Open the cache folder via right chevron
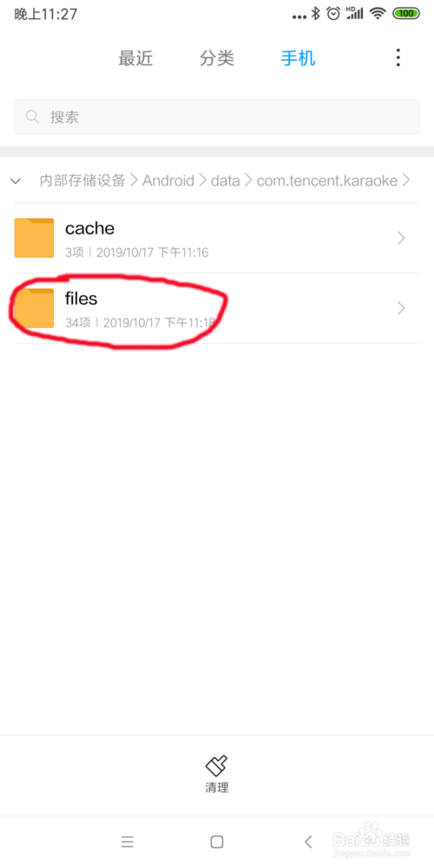The width and height of the screenshot is (434, 868). [401, 238]
